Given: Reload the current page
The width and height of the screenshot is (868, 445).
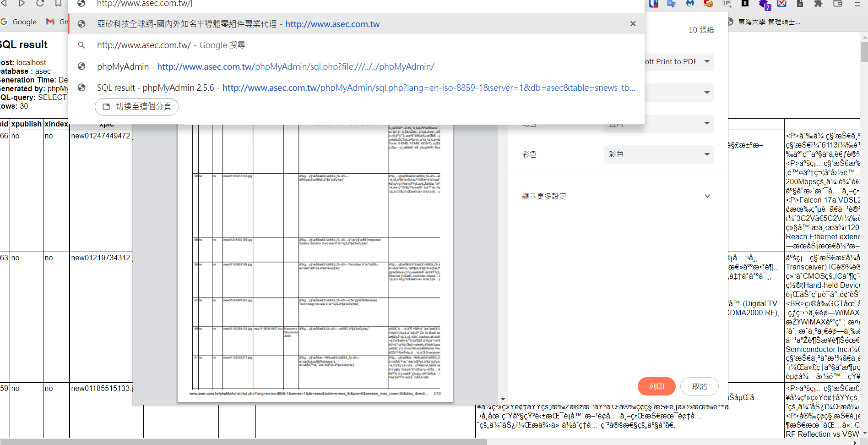Looking at the screenshot, I should 40,3.
